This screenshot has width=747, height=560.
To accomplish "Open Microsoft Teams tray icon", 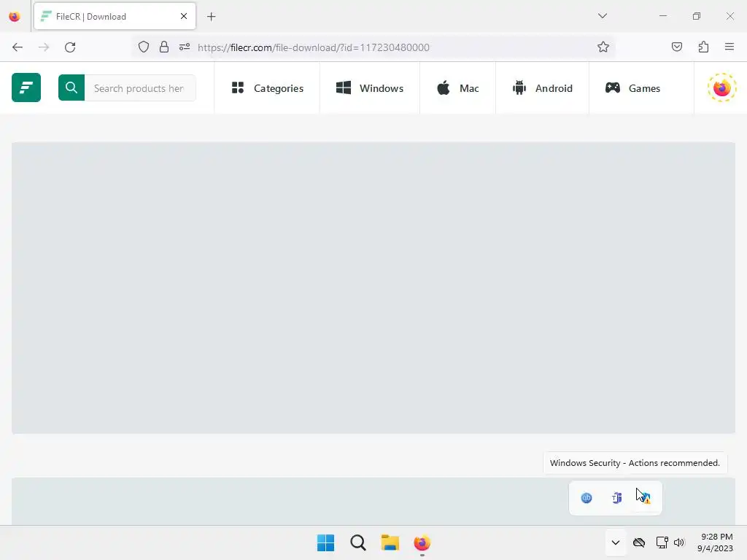I will (616, 498).
